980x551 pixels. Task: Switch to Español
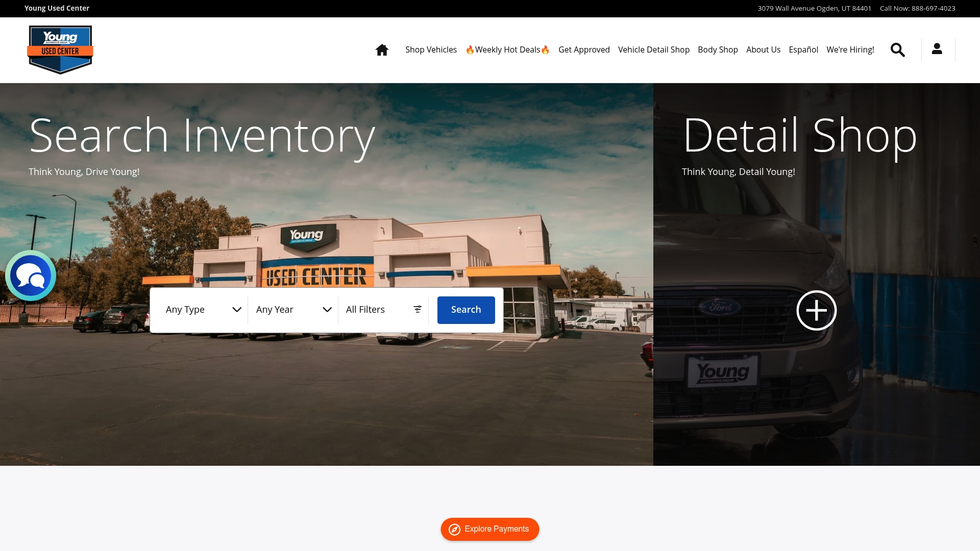click(803, 49)
